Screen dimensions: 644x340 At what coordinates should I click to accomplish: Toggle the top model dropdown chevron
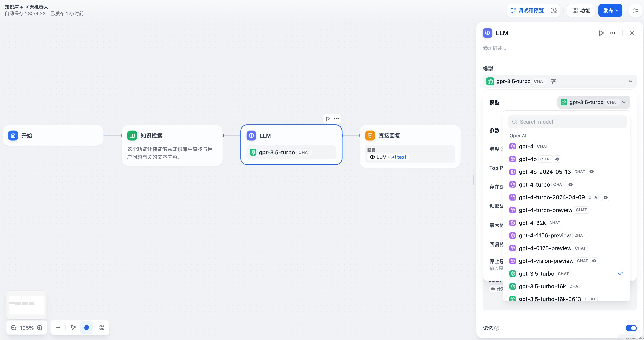click(630, 81)
